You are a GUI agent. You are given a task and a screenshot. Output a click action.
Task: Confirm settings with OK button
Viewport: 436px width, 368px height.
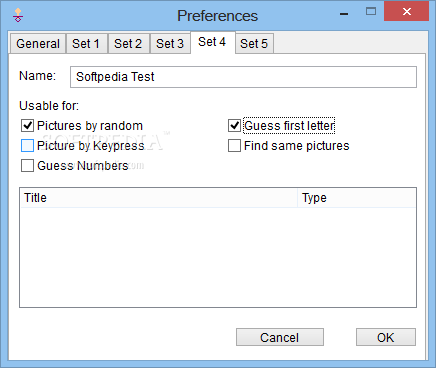tap(386, 337)
